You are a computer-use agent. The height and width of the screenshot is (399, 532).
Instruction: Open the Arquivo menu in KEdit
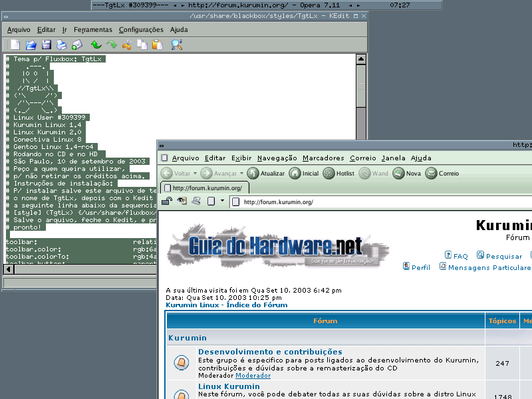pyautogui.click(x=19, y=30)
